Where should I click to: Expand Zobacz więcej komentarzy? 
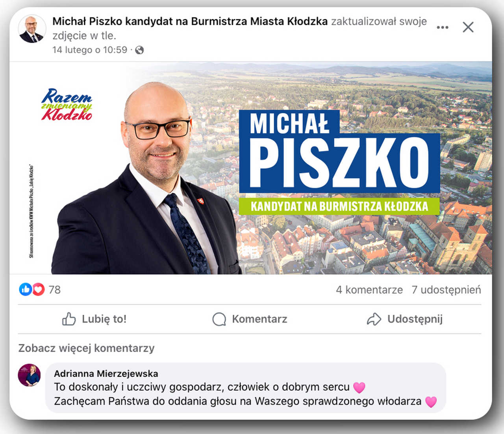pyautogui.click(x=86, y=348)
